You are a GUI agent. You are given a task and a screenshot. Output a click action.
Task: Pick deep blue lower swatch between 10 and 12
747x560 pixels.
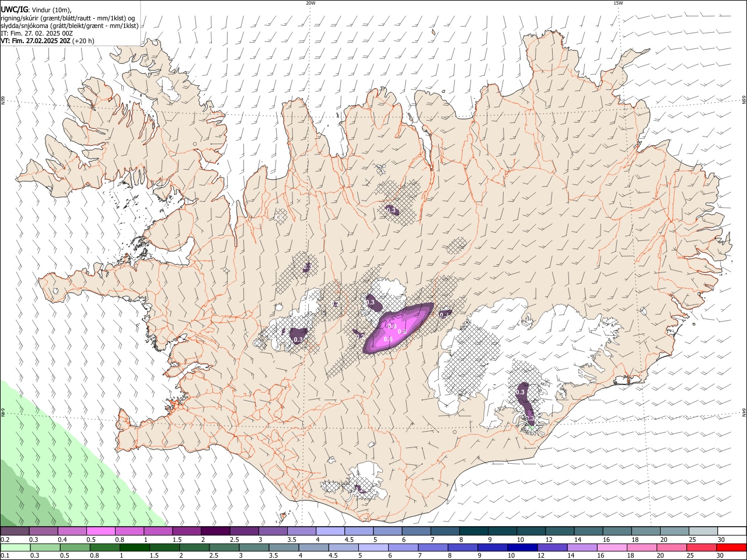[521, 548]
